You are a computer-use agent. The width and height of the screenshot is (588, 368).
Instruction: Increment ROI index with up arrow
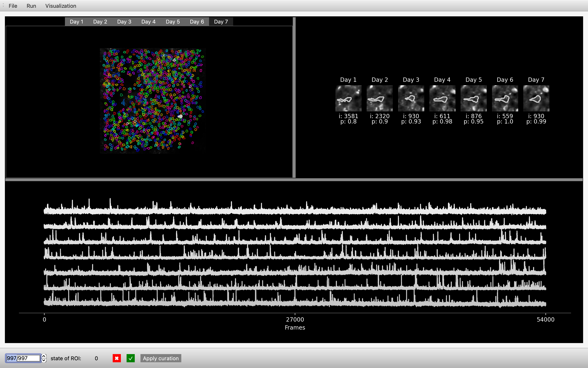click(x=44, y=356)
